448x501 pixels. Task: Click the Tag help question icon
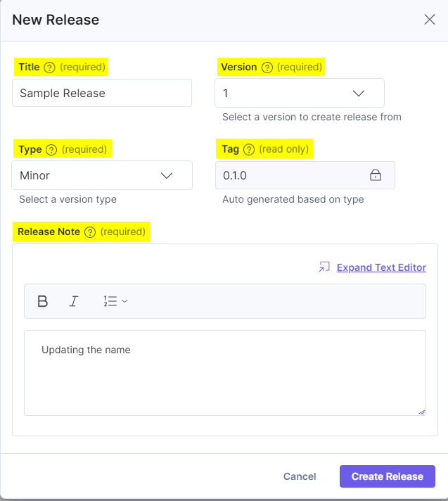point(249,149)
